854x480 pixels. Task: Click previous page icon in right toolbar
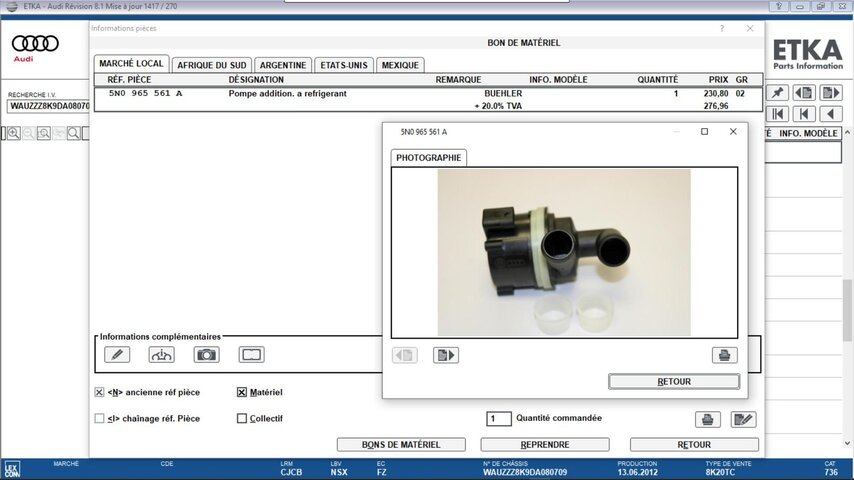click(x=804, y=93)
